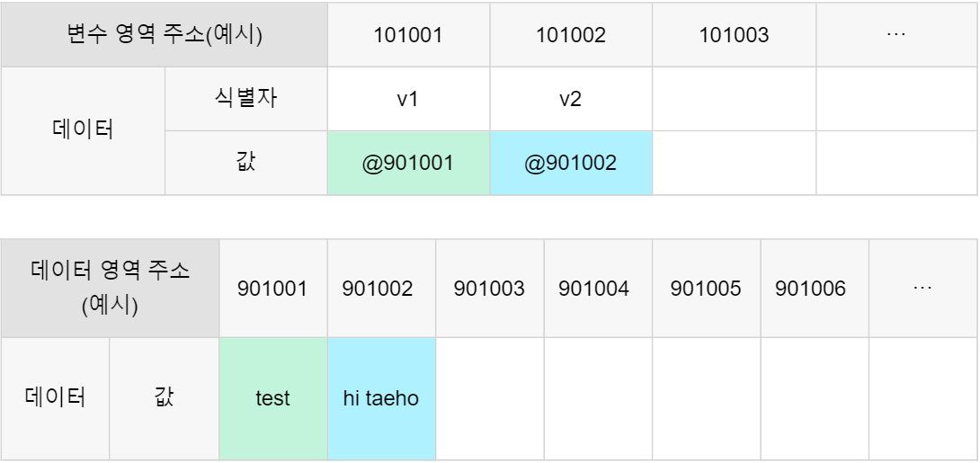This screenshot has height=463, width=980.
Task: Select the 901003 data address cell
Action: tap(489, 288)
